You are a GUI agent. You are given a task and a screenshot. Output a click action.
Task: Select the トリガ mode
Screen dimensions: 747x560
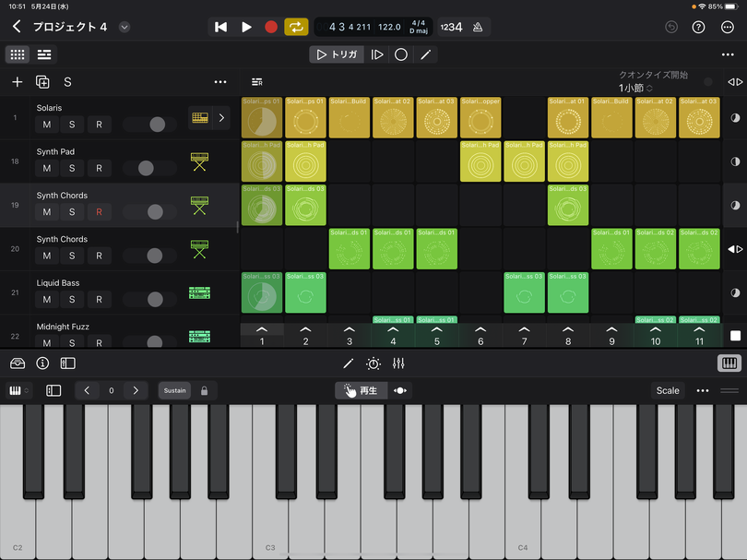[337, 54]
